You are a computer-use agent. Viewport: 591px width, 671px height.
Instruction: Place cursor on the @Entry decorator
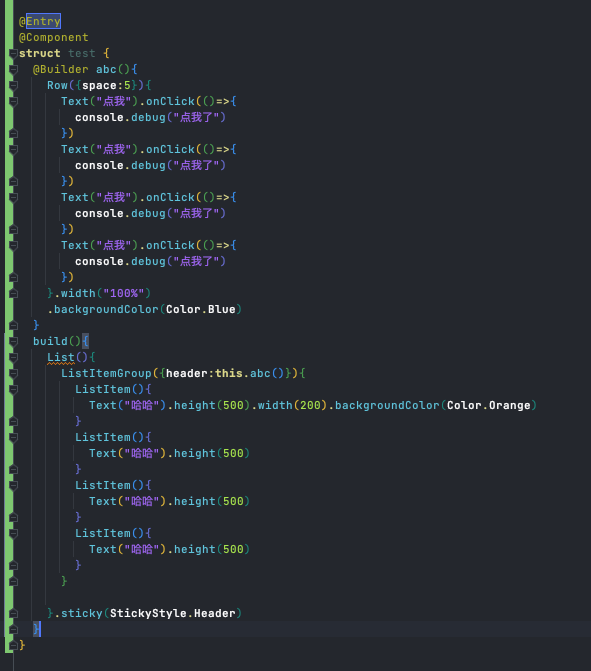(40, 21)
